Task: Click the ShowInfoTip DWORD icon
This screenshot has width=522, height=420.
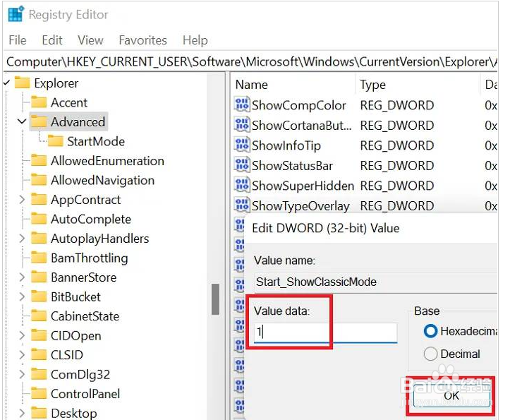Action: (x=242, y=145)
